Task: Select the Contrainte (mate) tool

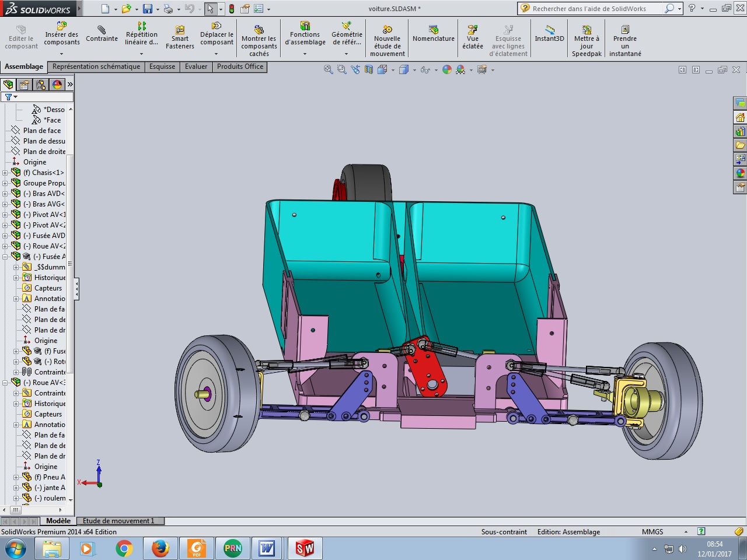Action: point(102,34)
